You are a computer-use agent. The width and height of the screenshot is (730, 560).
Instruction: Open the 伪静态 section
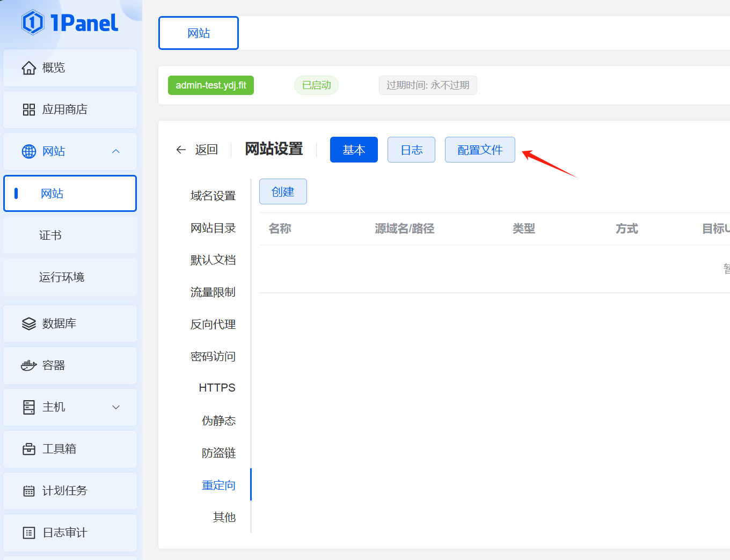(x=219, y=421)
